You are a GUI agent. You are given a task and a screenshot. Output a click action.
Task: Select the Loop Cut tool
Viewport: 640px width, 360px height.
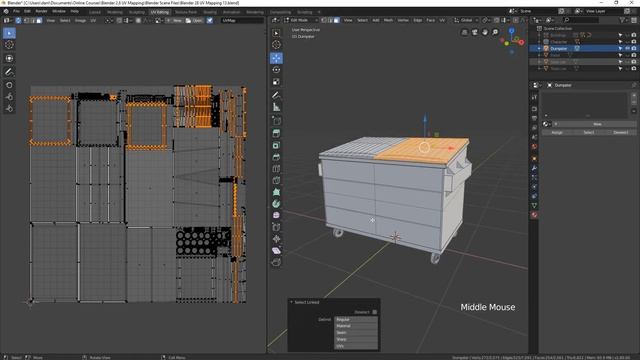276,169
